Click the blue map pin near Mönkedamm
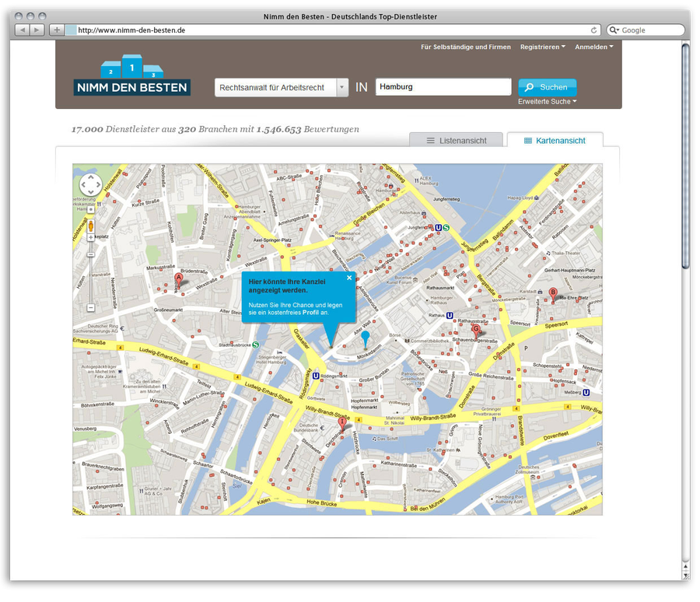 click(366, 339)
